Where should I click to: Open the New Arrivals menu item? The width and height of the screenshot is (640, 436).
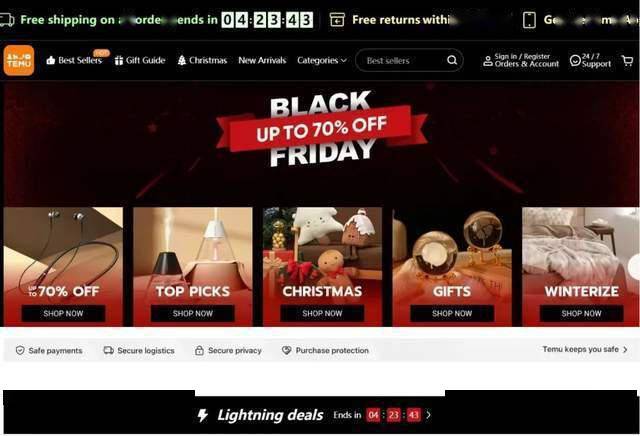pyautogui.click(x=262, y=60)
